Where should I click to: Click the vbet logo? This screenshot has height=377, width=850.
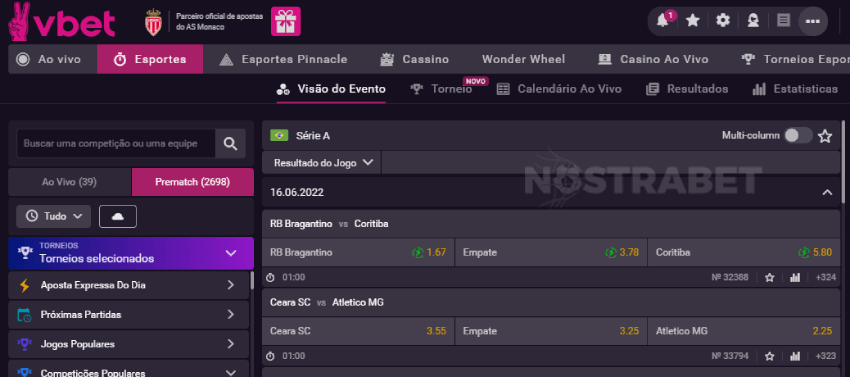click(62, 21)
